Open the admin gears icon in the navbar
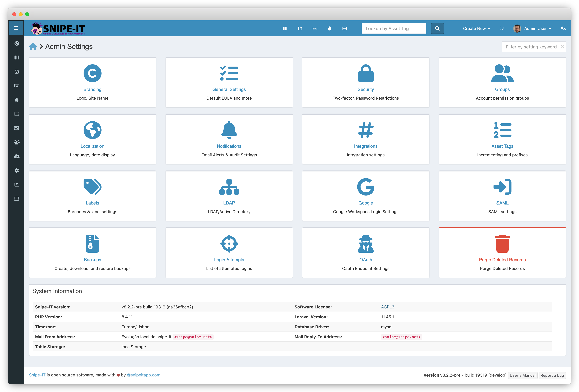Image resolution: width=579 pixels, height=392 pixels. click(x=563, y=28)
